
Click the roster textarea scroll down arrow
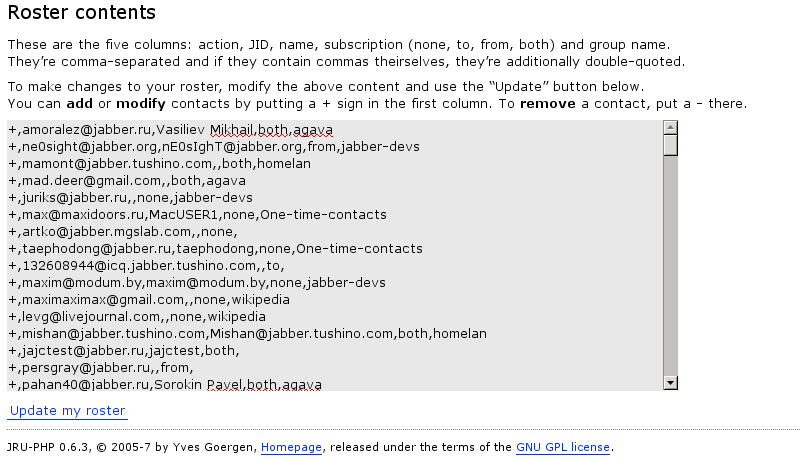click(670, 382)
